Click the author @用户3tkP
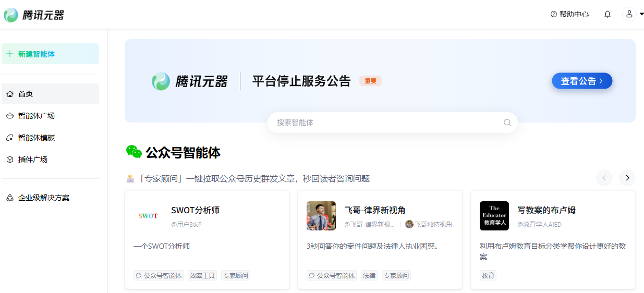The width and height of the screenshot is (644, 293). coord(186,224)
